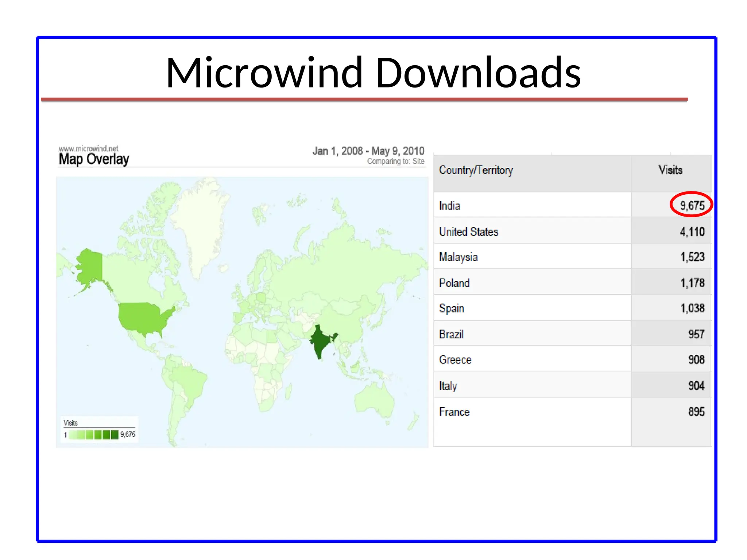747x560 pixels.
Task: Click the 957 visits value
Action: 696,334
